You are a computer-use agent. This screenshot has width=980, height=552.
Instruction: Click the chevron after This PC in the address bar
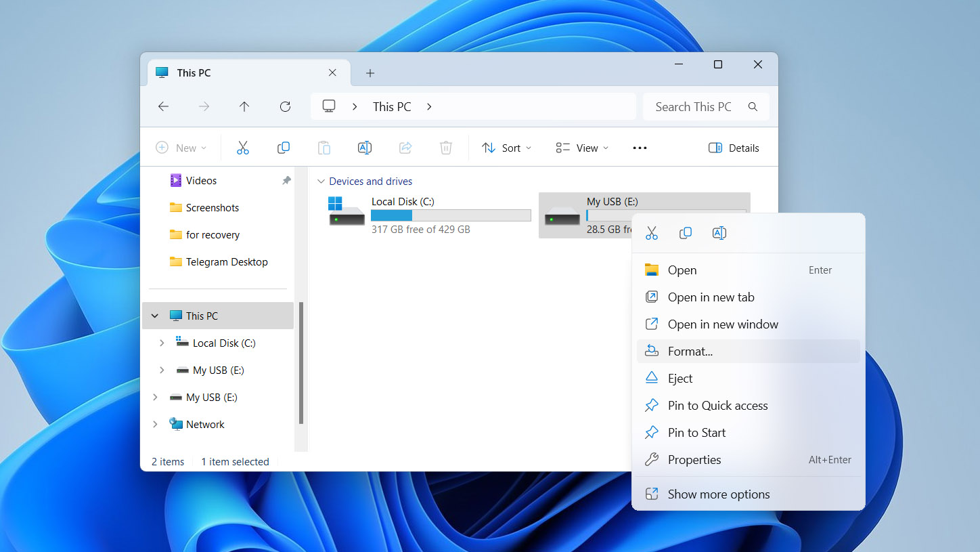429,106
